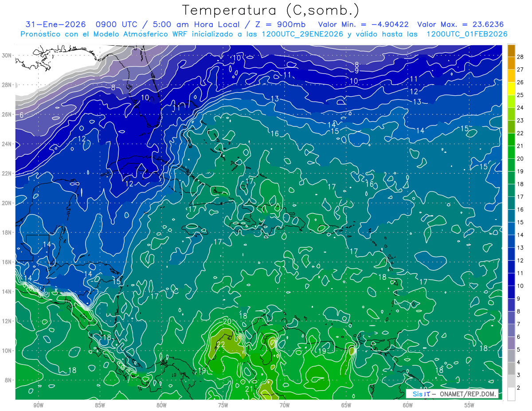Screen dimensions: 532x411
Task: Click the number 25 on the color scale
Action: pyautogui.click(x=520, y=95)
